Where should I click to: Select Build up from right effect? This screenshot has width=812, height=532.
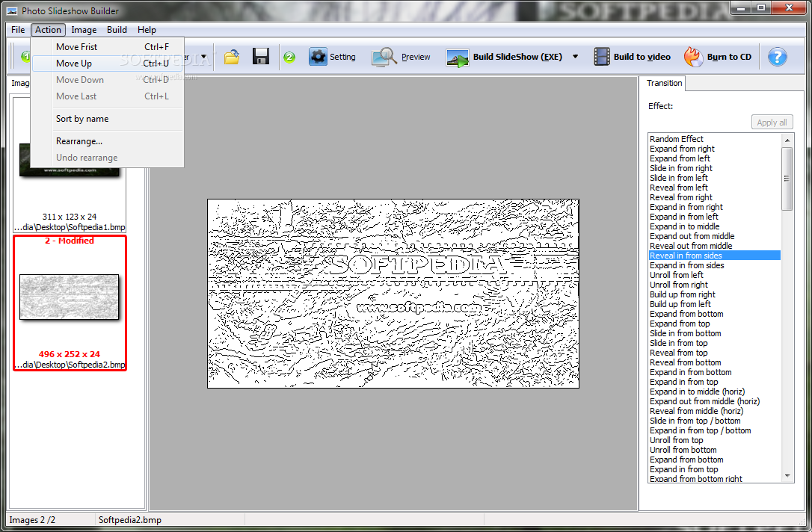click(x=714, y=294)
